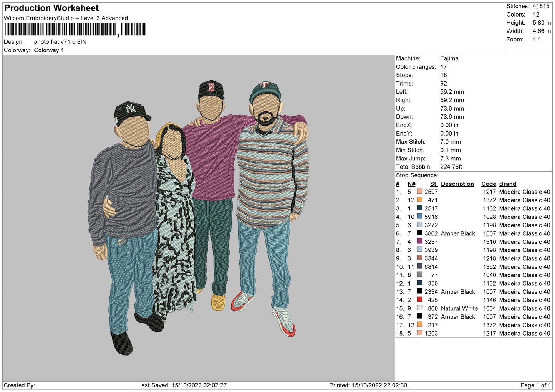The height and width of the screenshot is (392, 555).
Task: Click Stops value 18
Action: click(444, 75)
